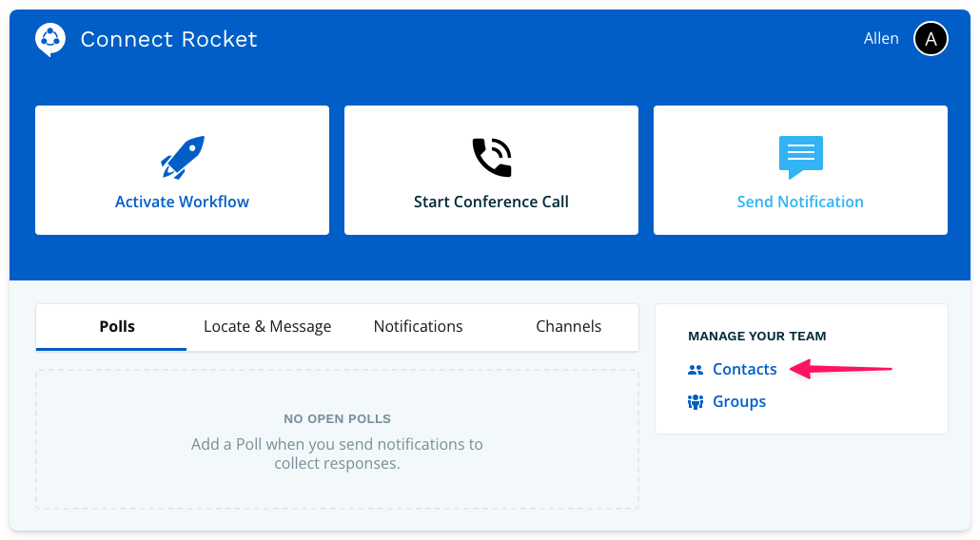Click the people icon beside Contacts
The width and height of the screenshot is (980, 540).
(x=695, y=370)
